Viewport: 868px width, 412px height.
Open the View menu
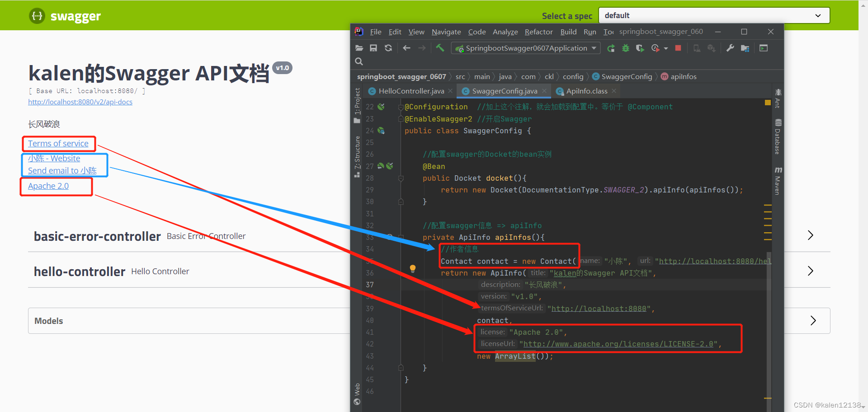coord(416,32)
